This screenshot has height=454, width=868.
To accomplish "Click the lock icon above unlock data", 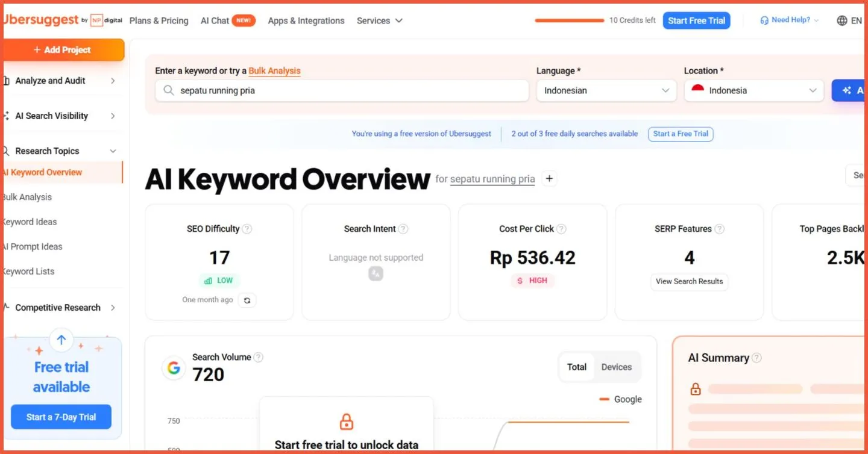I will [347, 421].
